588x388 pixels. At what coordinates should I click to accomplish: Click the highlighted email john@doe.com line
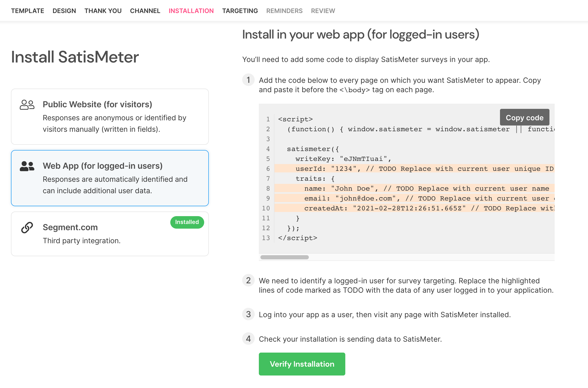point(415,198)
